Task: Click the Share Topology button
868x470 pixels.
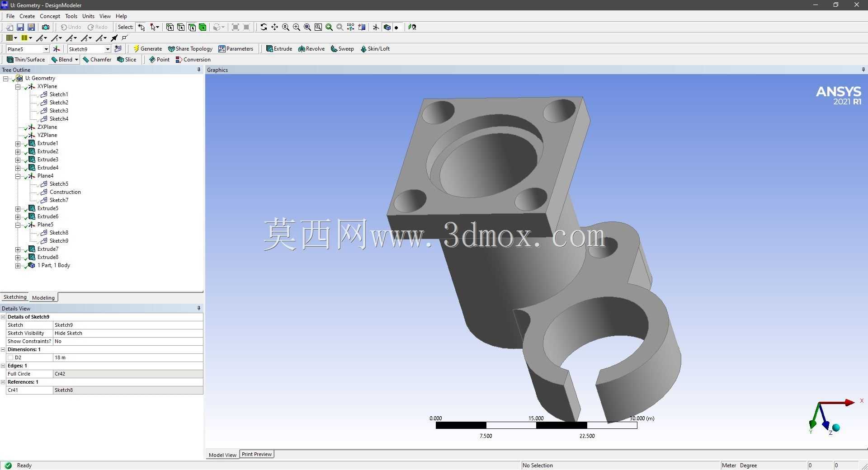Action: (x=190, y=49)
